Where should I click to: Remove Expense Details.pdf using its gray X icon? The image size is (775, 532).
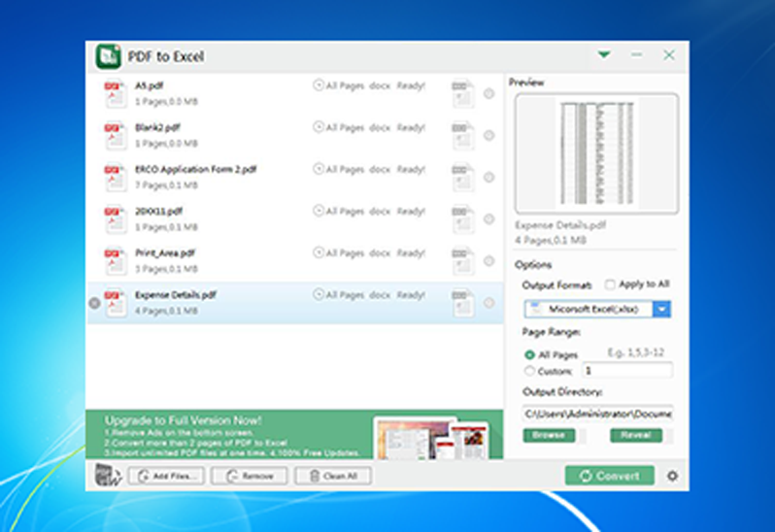click(x=94, y=303)
